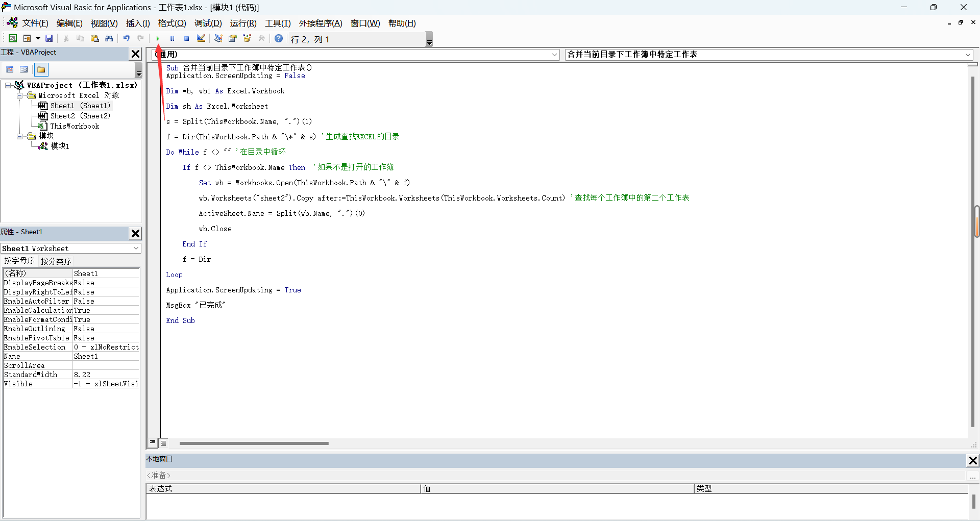Open the Project Explorer toolbar icon
980x521 pixels.
click(x=218, y=38)
